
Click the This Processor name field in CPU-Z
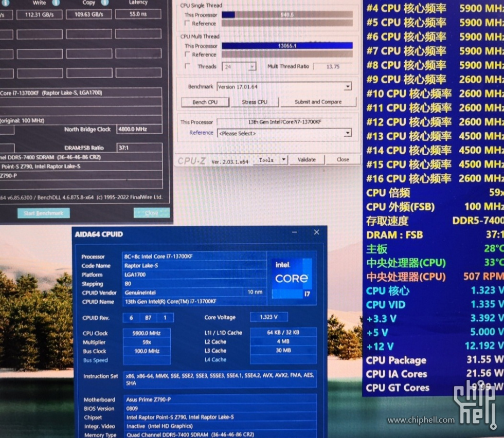(284, 122)
